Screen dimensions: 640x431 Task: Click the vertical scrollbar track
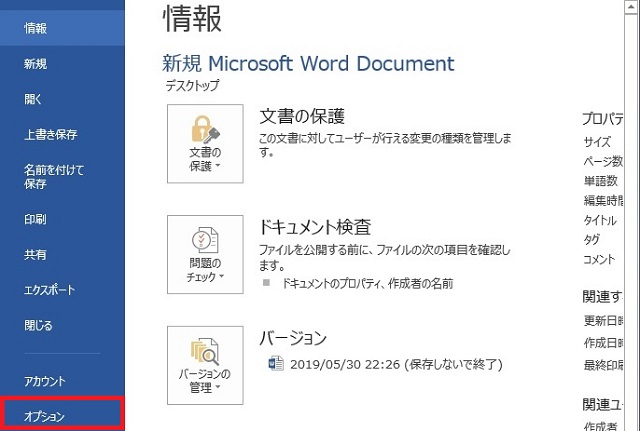click(x=631, y=222)
